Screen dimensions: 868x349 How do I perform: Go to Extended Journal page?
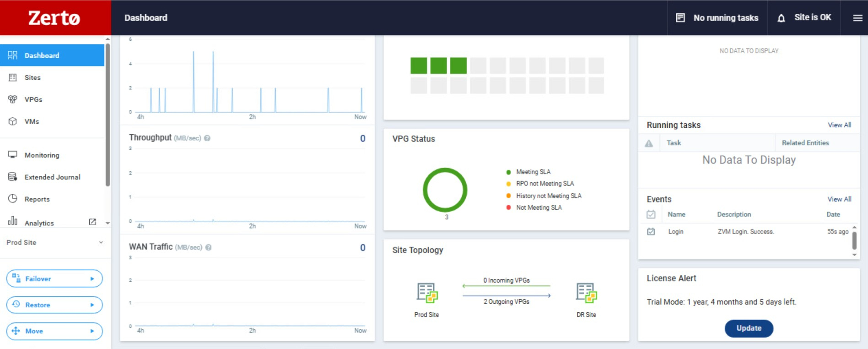pos(52,177)
